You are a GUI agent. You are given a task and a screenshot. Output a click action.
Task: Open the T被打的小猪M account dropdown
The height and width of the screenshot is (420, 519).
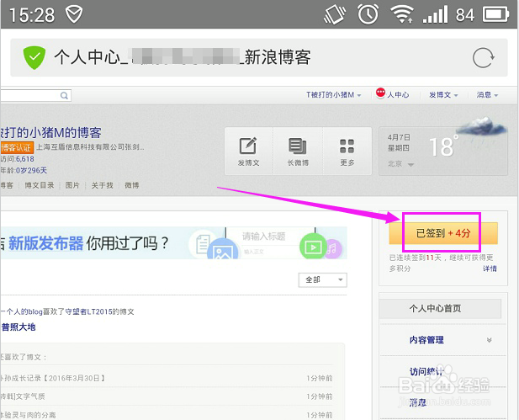point(333,95)
